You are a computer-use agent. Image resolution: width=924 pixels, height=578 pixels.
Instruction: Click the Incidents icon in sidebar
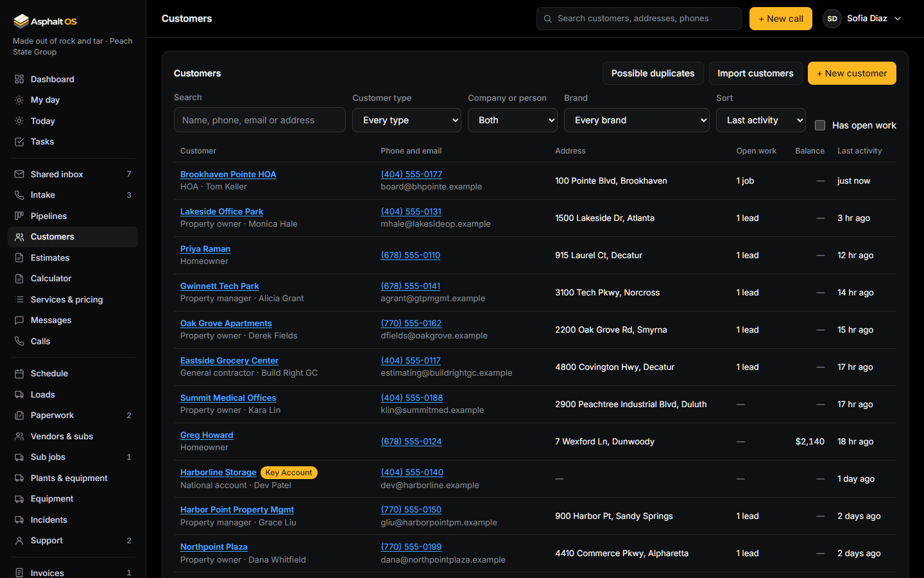coord(19,520)
